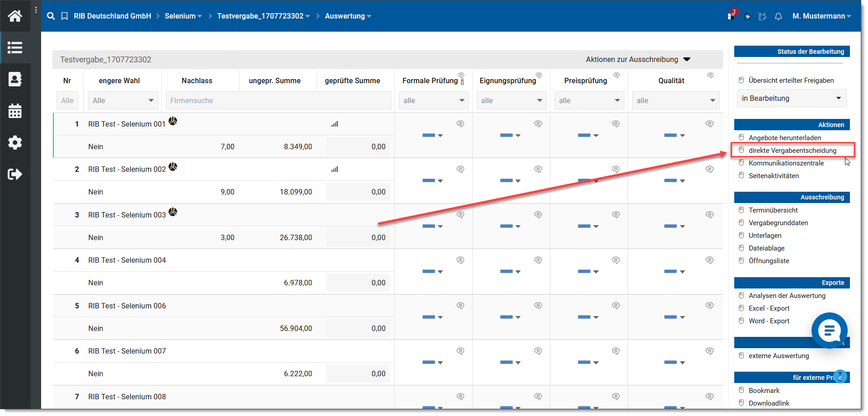Open the chat support bubble
Image resolution: width=868 pixels, height=416 pixels.
(829, 331)
